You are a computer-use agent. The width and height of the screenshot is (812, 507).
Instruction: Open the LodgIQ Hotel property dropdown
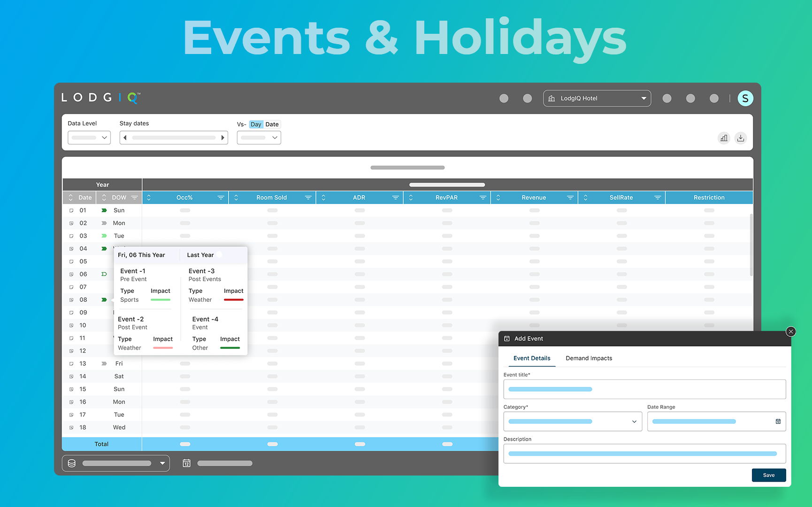tap(597, 98)
